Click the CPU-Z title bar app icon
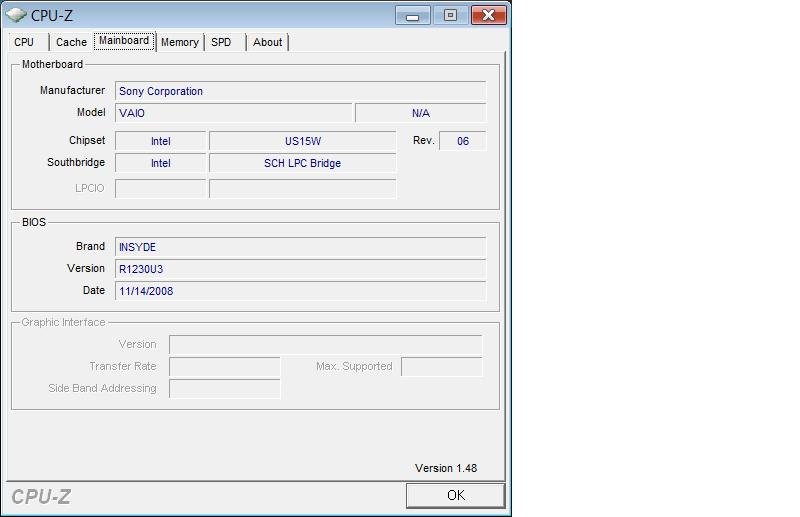The width and height of the screenshot is (800, 517). [16, 15]
